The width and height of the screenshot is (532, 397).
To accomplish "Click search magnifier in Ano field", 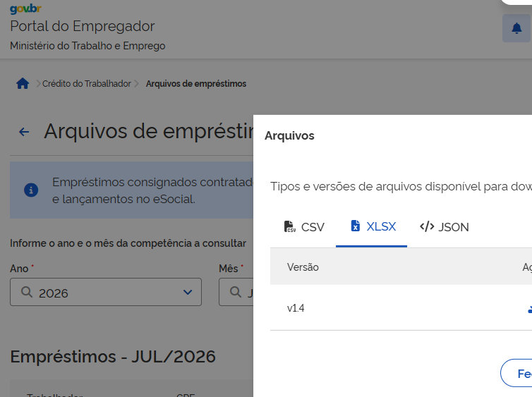I will [27, 292].
